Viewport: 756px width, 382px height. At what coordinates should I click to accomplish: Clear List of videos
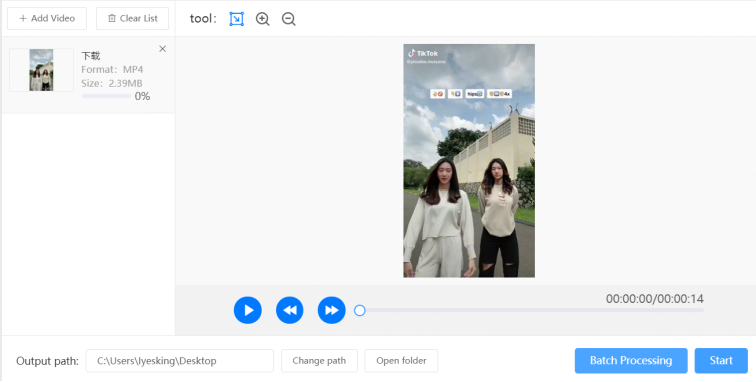(x=133, y=18)
